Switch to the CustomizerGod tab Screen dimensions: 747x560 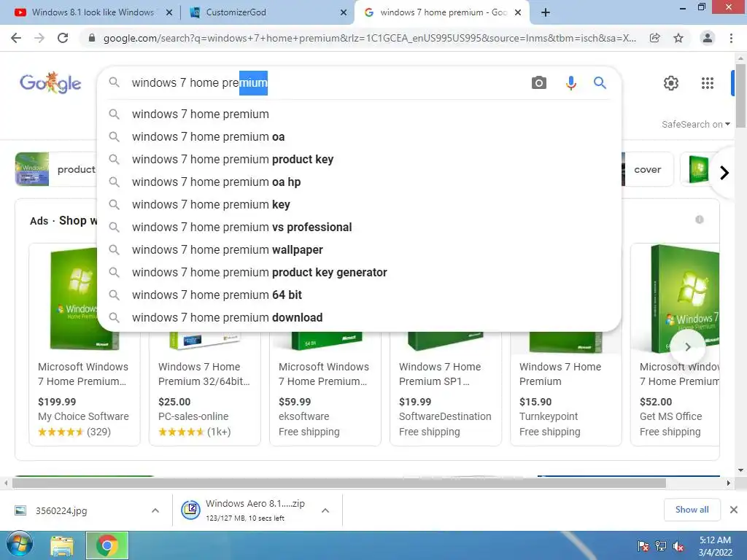tap(268, 13)
